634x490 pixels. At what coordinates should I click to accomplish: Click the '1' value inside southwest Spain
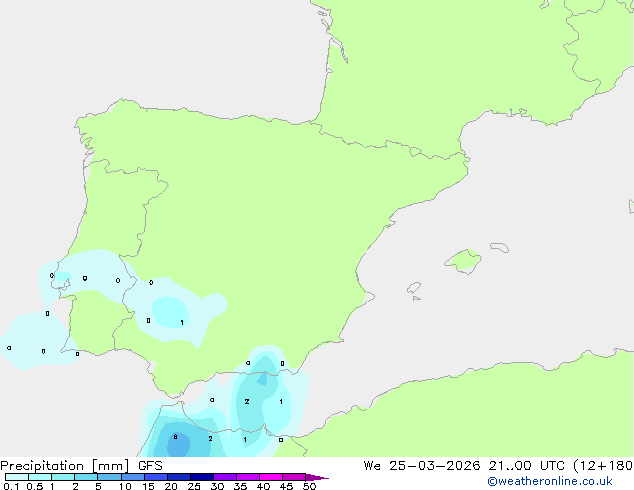click(182, 323)
